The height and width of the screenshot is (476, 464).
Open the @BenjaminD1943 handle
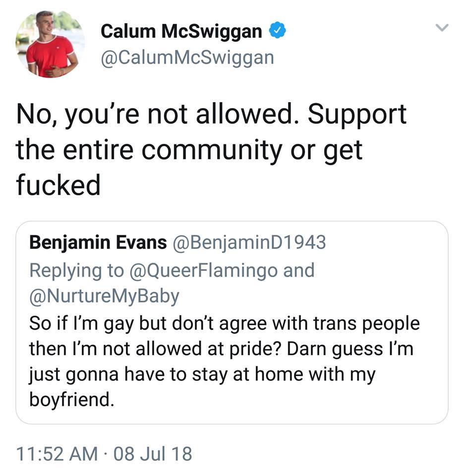tap(248, 242)
